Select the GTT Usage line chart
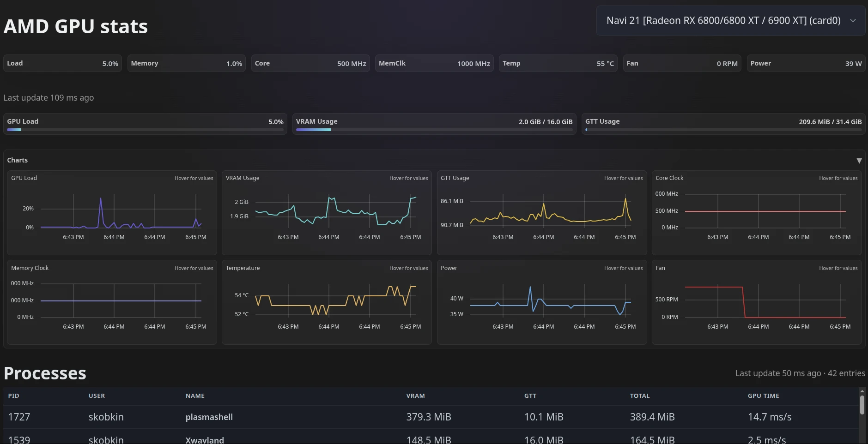The height and width of the screenshot is (444, 868). click(x=542, y=213)
